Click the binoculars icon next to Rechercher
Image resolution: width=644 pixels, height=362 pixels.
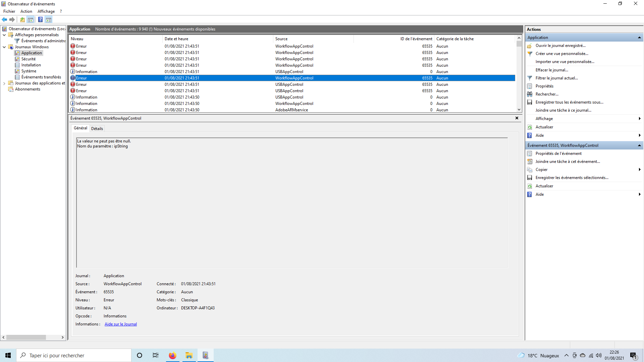point(530,94)
